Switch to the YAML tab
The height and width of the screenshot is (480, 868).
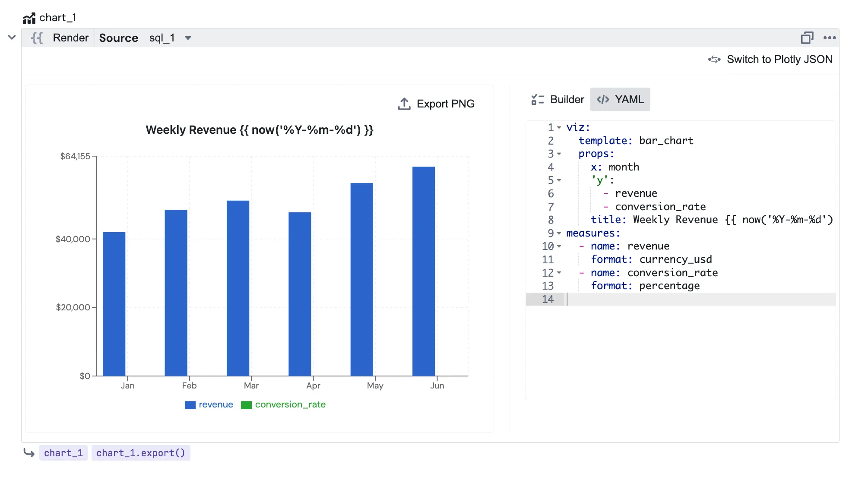coord(620,100)
